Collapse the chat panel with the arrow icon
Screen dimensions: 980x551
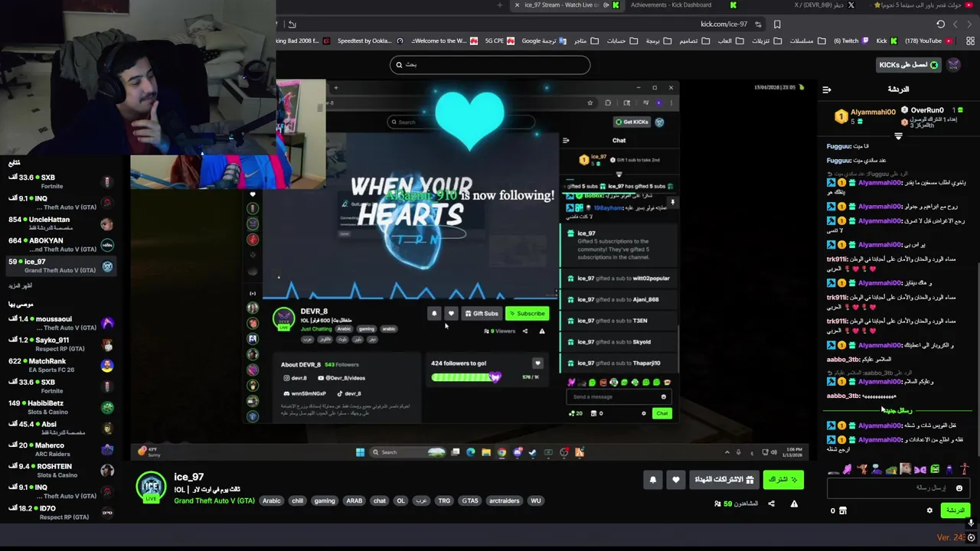tap(827, 90)
